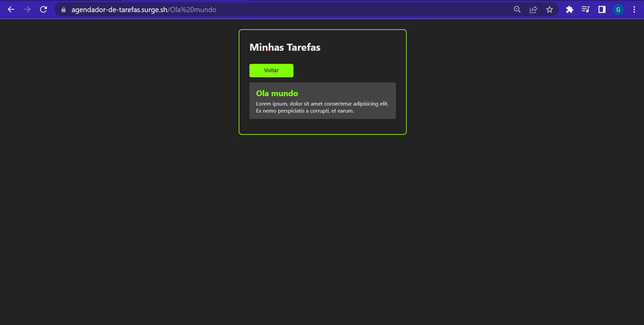Viewport: 644px width, 325px height.
Task: Go back to the previous browser page
Action: 11,9
